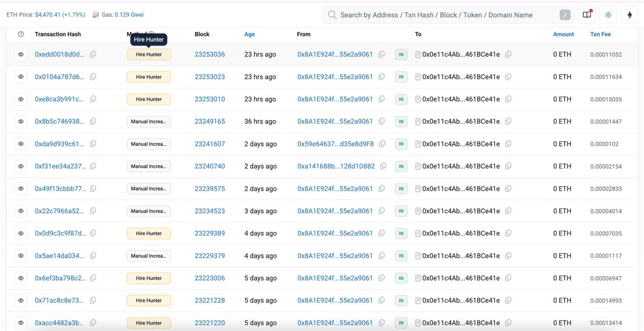The image size is (644, 331).
Task: Preview transaction 0x0d9c3c9f87d with eye icon
Action: pos(21,233)
